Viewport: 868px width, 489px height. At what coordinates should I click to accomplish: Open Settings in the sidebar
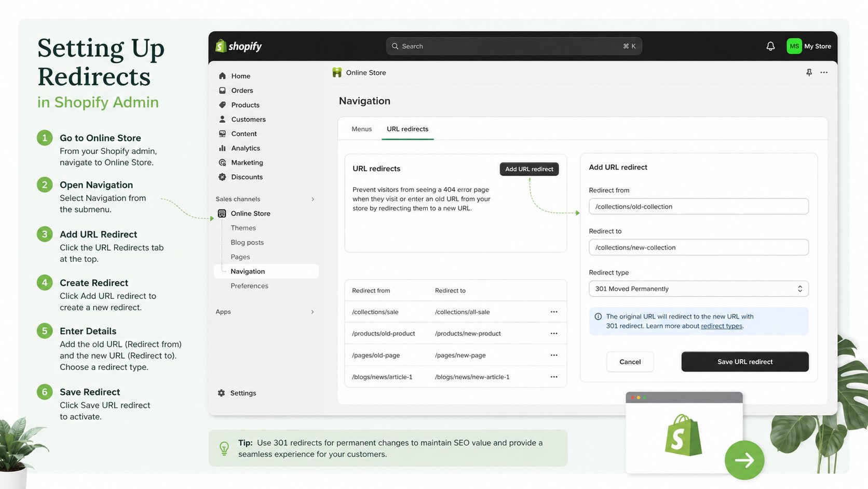pos(243,393)
